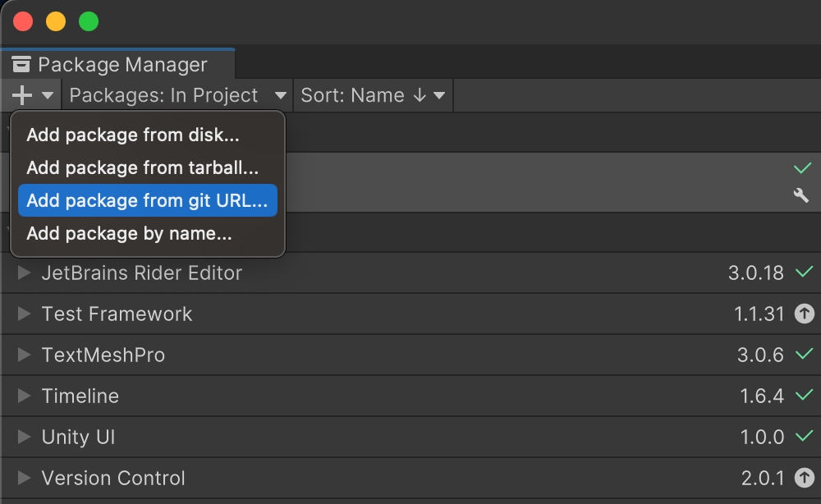Select Add package from git URL

click(147, 200)
